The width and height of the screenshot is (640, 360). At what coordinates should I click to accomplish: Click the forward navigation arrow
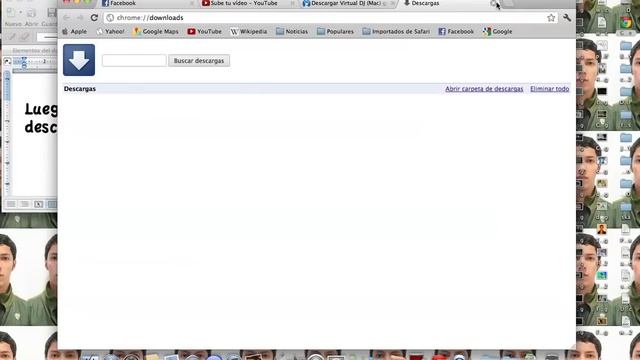(80, 18)
